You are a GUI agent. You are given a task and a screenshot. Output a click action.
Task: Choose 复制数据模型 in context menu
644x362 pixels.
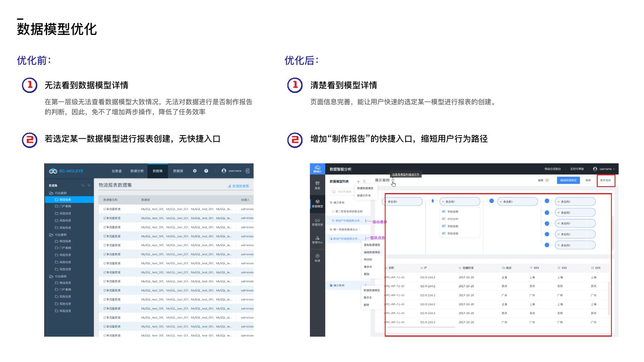[372, 245]
